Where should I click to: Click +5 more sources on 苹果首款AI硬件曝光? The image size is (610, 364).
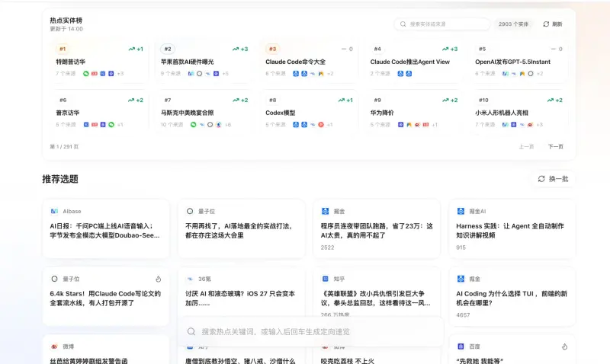pos(225,73)
